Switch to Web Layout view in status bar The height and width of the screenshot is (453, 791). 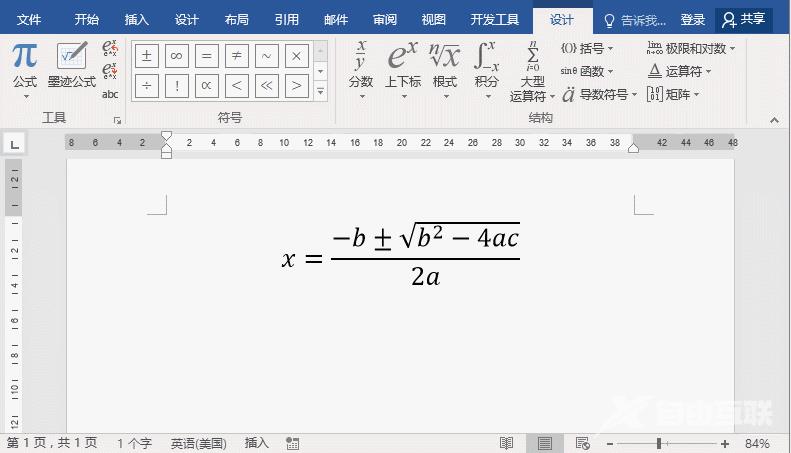click(x=580, y=443)
